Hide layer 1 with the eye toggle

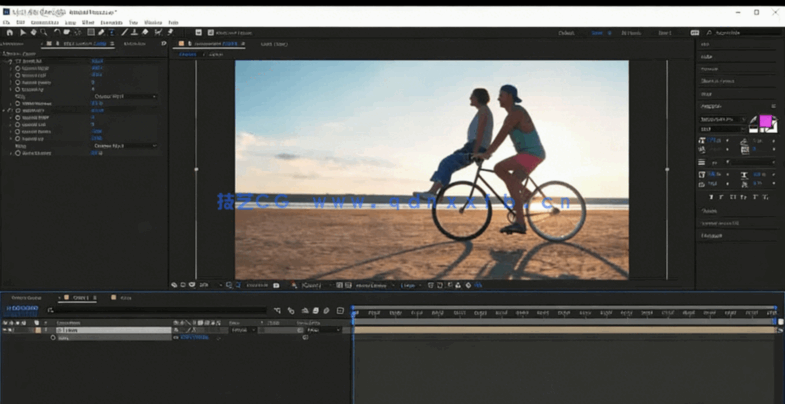pos(6,330)
